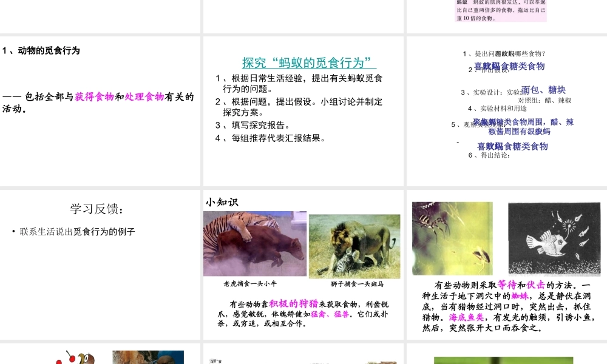The height and width of the screenshot is (364, 607).
Task: Click the heading "小知识"
Action: pyautogui.click(x=222, y=202)
